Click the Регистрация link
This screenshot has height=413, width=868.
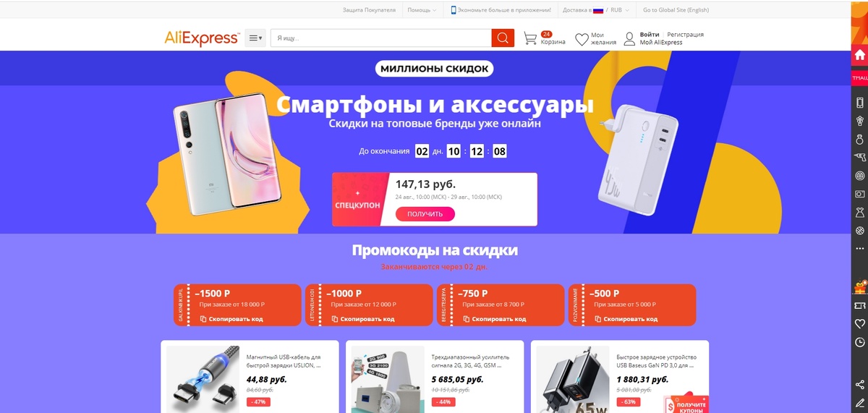point(685,34)
